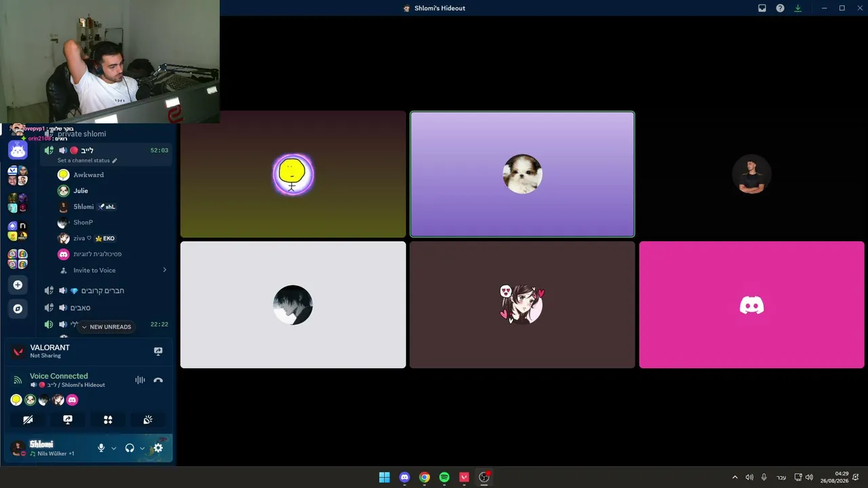868x488 pixels.
Task: Expand Invite to Voice chevron
Action: pos(164,270)
